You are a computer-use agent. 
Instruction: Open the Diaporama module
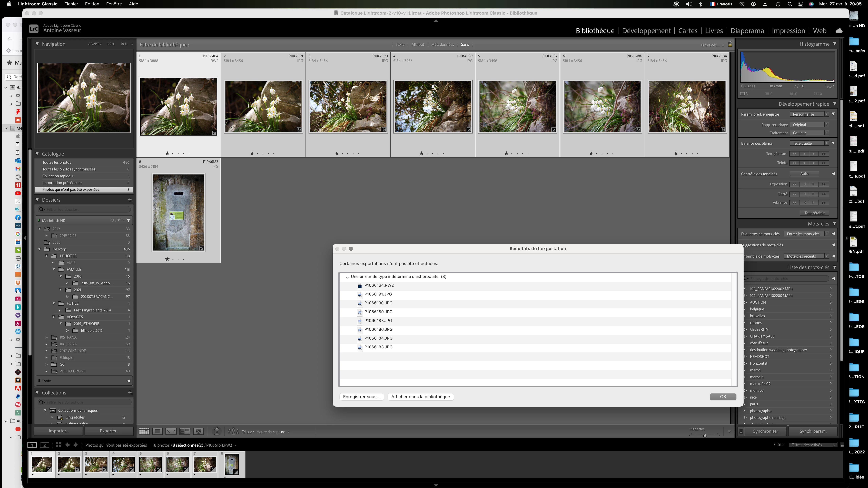[x=747, y=31]
